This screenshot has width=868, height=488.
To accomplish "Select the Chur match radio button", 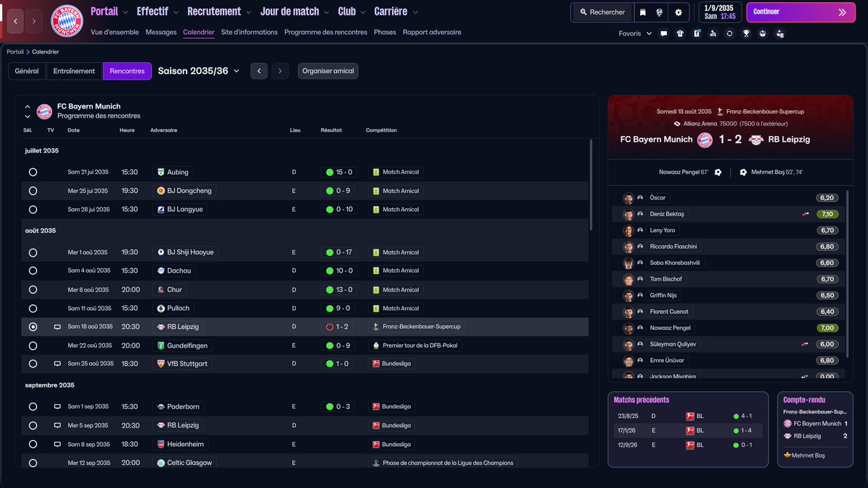I will (x=33, y=290).
